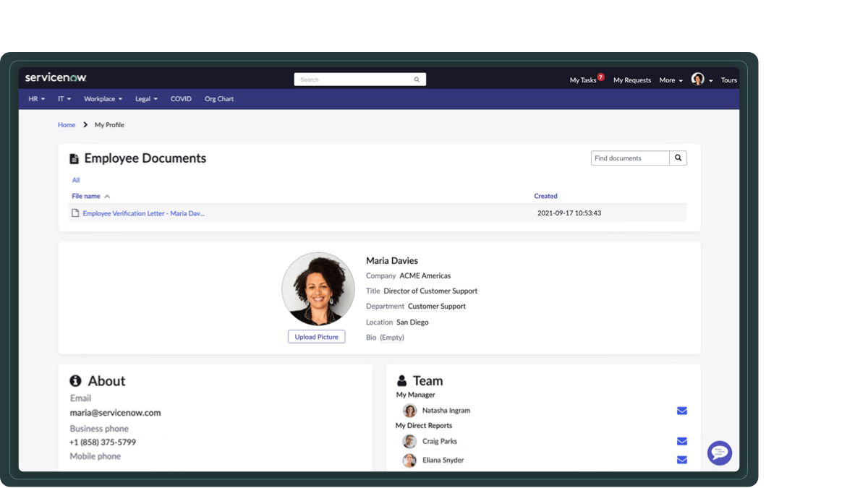Open the chat bubble icon

720,453
